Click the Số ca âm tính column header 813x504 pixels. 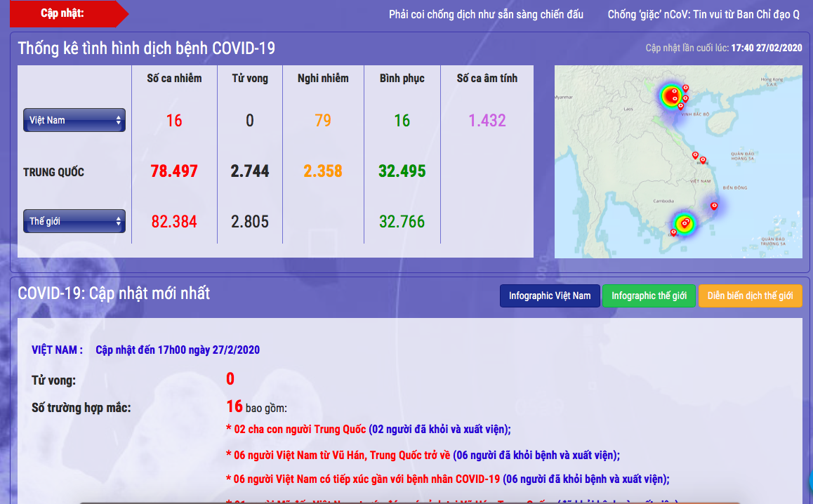tap(487, 78)
